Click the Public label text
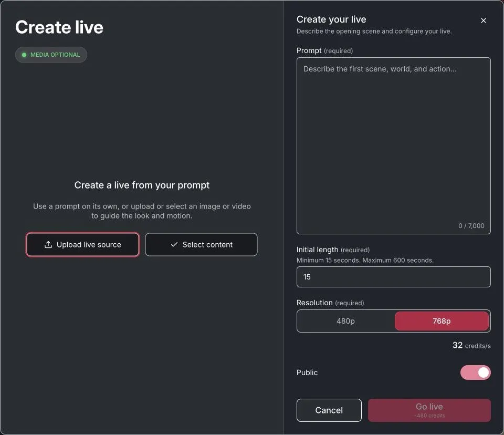 tap(307, 372)
